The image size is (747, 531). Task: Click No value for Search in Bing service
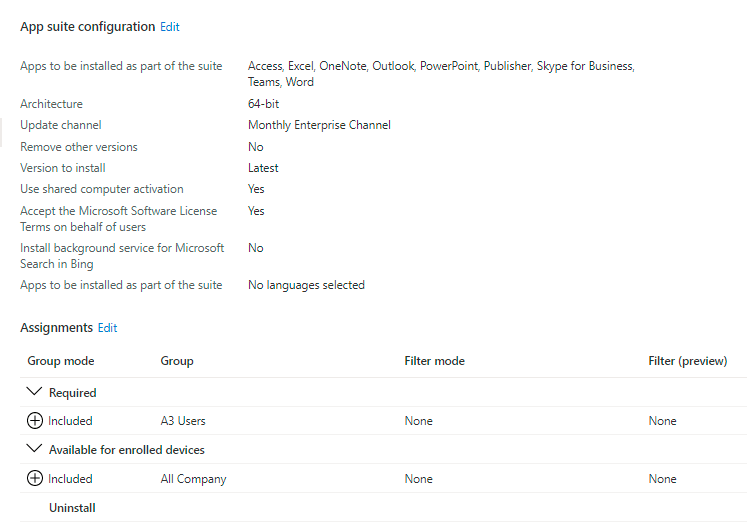pos(256,248)
